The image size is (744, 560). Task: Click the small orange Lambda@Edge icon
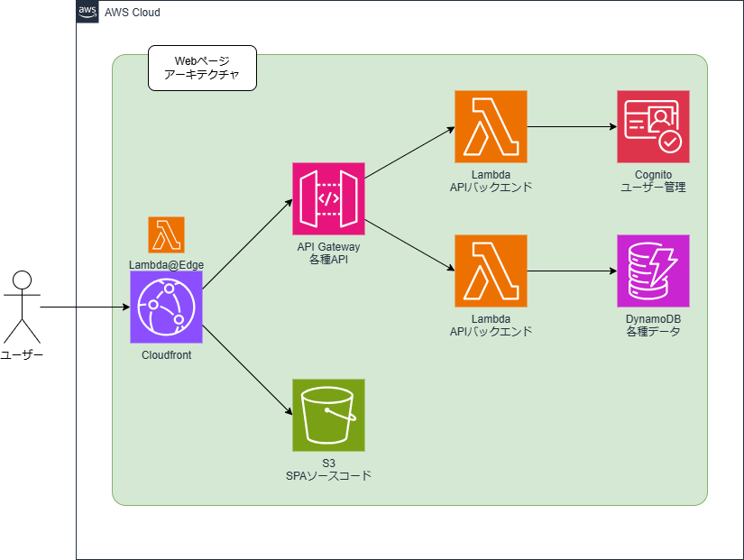tap(166, 234)
